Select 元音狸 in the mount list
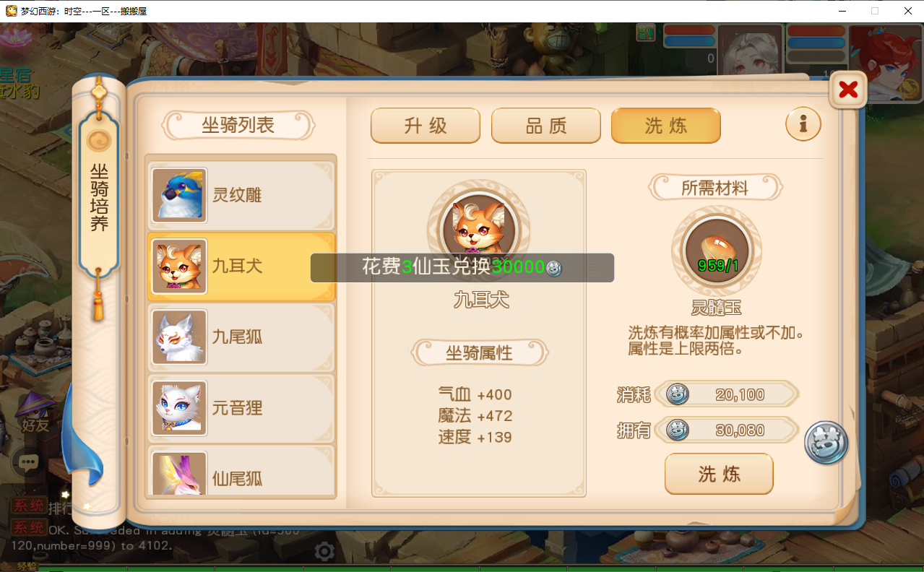Image resolution: width=924 pixels, height=572 pixels. click(x=241, y=408)
